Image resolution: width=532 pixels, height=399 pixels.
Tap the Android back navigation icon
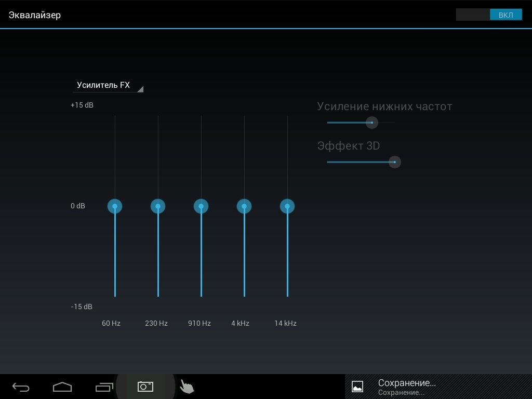tap(21, 387)
